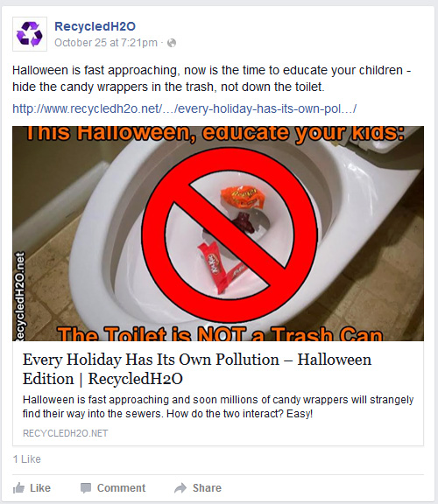The width and height of the screenshot is (438, 504).
Task: Click the red prohibition sign in image
Action: (230, 235)
